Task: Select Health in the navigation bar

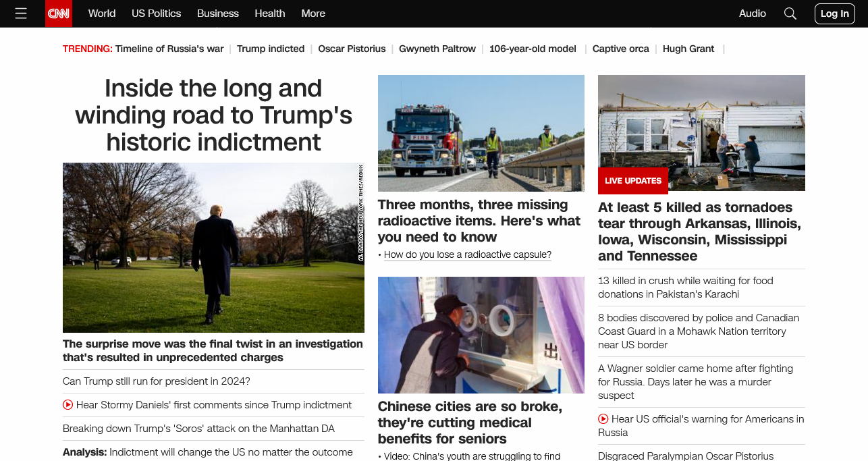Action: (270, 13)
